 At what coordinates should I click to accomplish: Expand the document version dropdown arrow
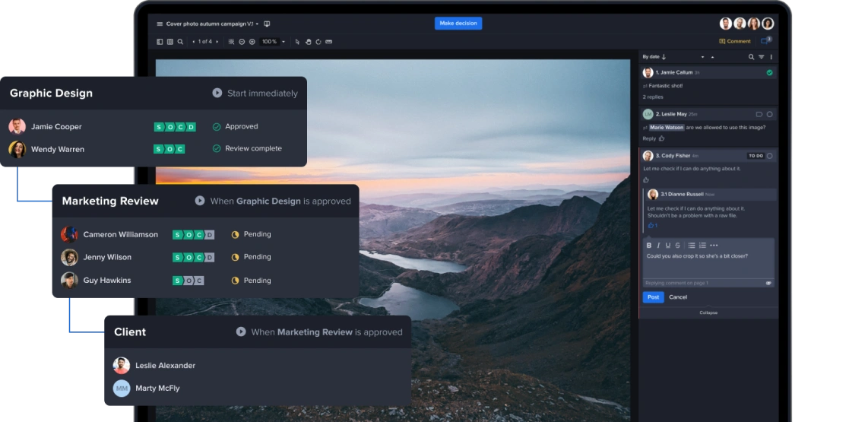pos(258,24)
